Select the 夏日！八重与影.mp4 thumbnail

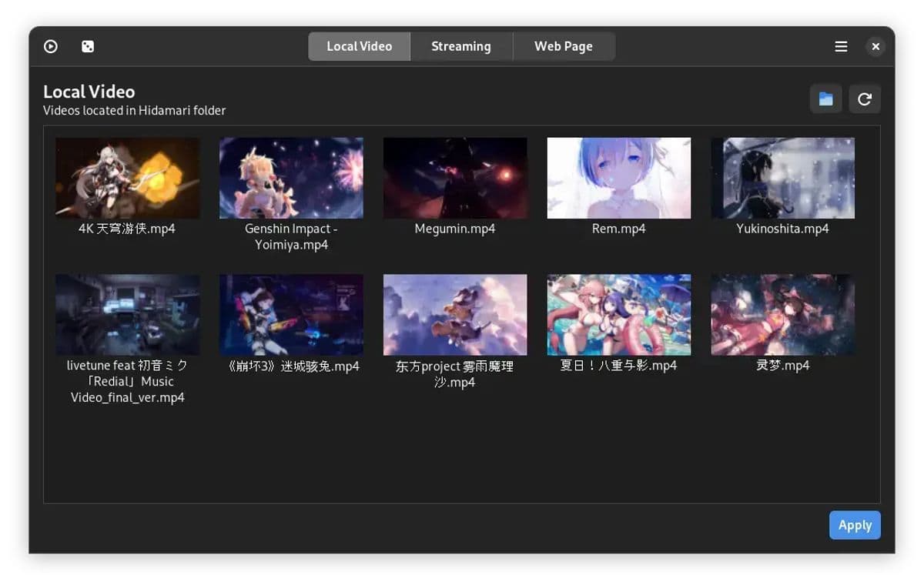[x=619, y=315]
